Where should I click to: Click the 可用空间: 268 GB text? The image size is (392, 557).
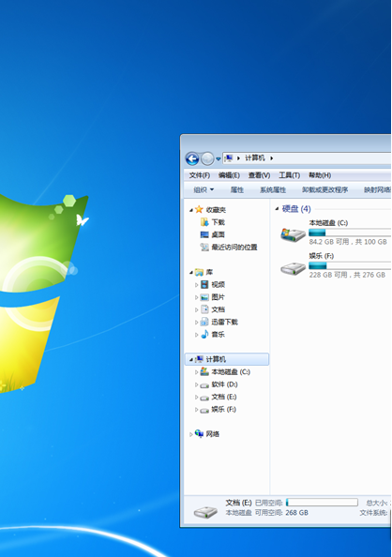pyautogui.click(x=282, y=513)
